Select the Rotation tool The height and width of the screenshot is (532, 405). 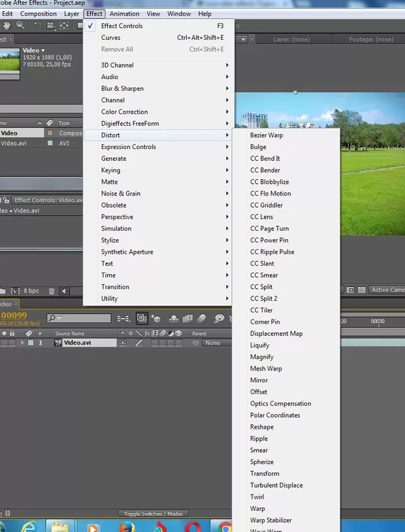pyautogui.click(x=38, y=25)
